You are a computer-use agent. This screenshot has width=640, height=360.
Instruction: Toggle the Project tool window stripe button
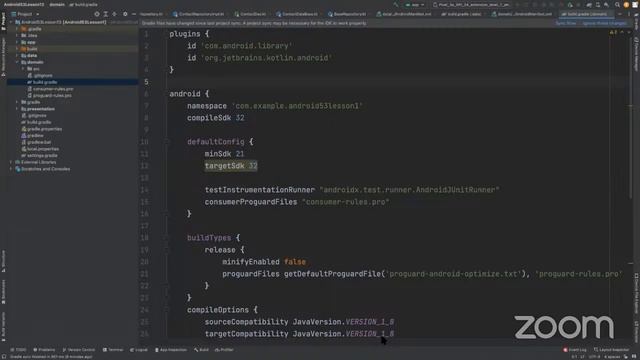(3, 21)
